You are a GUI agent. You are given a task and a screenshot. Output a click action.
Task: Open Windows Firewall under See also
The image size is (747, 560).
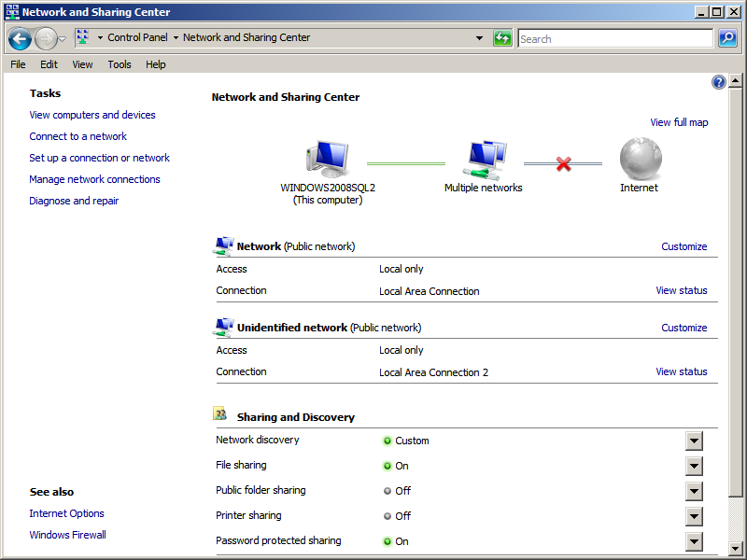coord(67,535)
